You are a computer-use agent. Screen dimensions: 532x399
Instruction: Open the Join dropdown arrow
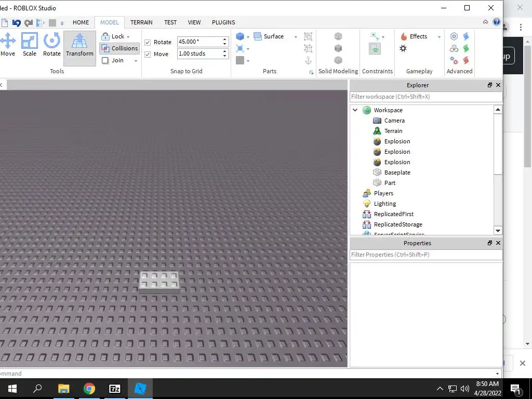pyautogui.click(x=136, y=61)
